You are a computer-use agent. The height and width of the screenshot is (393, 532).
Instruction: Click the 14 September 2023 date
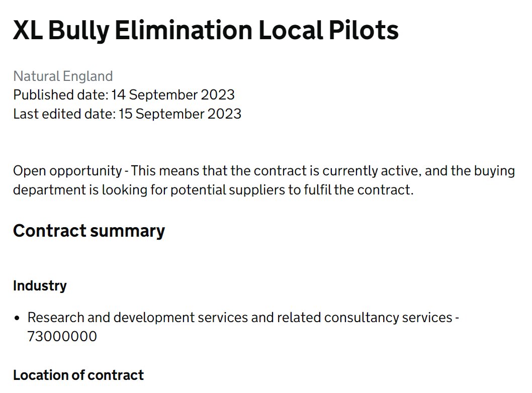[173, 95]
